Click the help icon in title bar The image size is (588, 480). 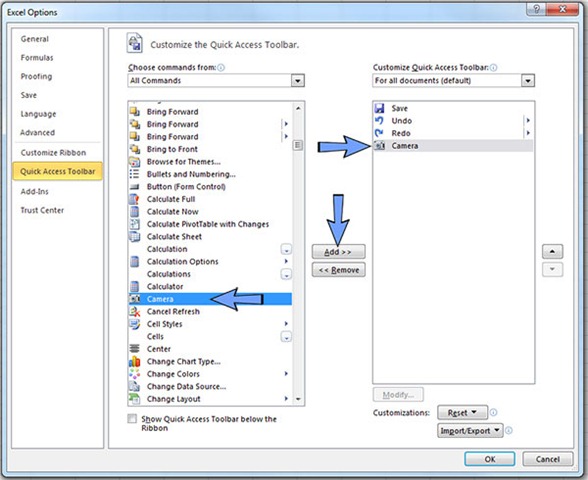(x=536, y=10)
